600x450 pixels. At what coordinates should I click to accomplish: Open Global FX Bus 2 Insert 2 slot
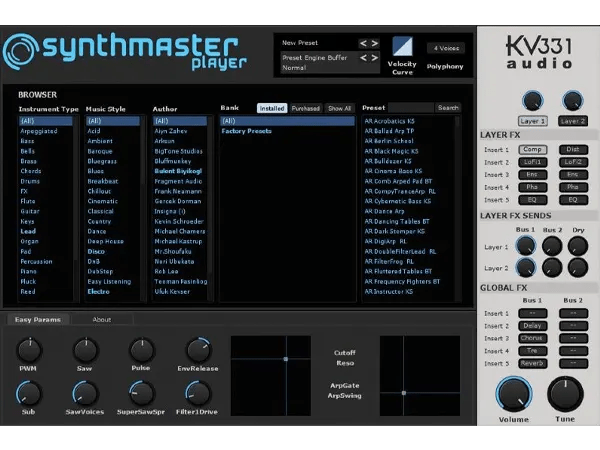pos(573,326)
